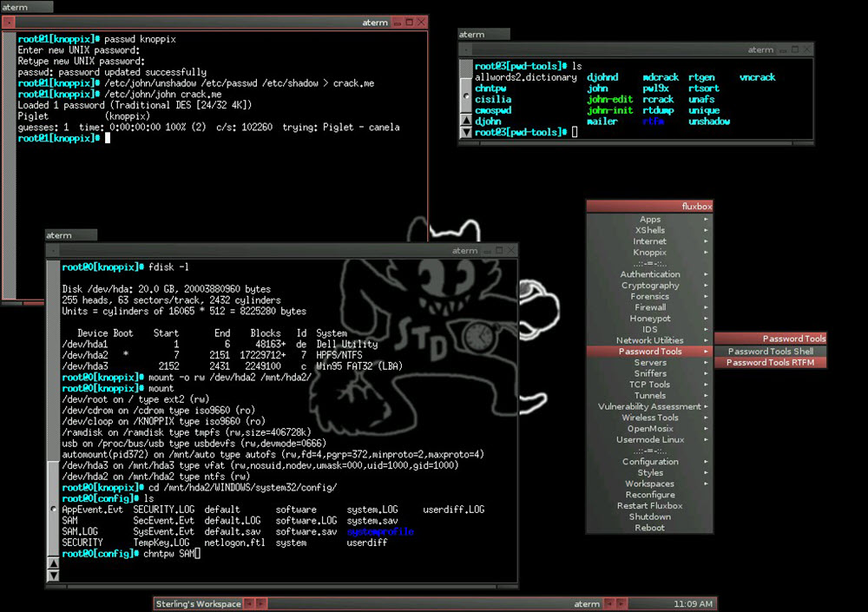Expand submenu arrow for Servers

click(706, 363)
